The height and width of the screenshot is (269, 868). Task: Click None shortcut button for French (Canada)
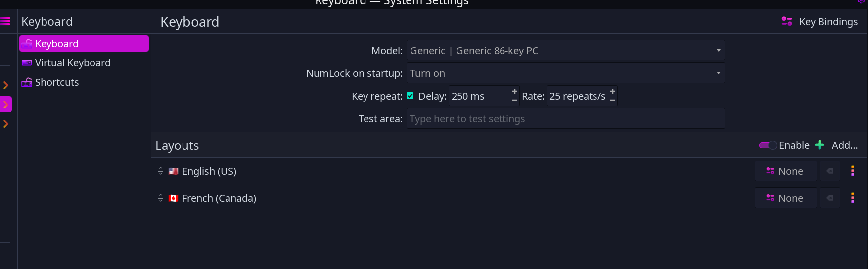click(785, 198)
